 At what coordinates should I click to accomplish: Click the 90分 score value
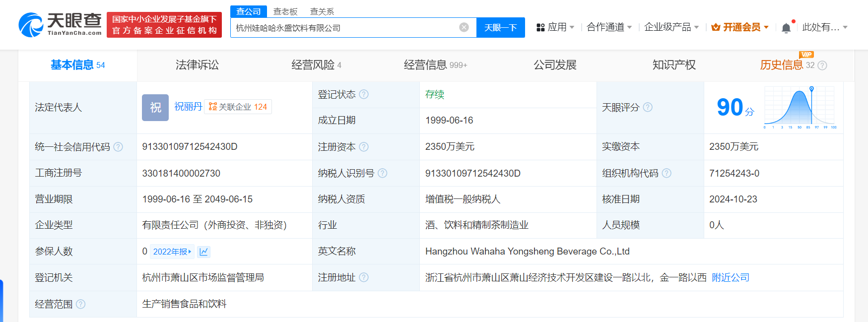735,107
